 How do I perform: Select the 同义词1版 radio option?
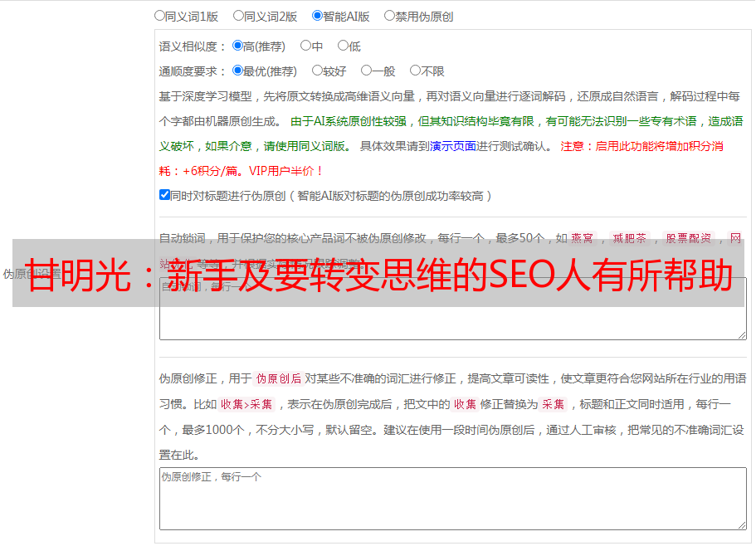point(159,15)
